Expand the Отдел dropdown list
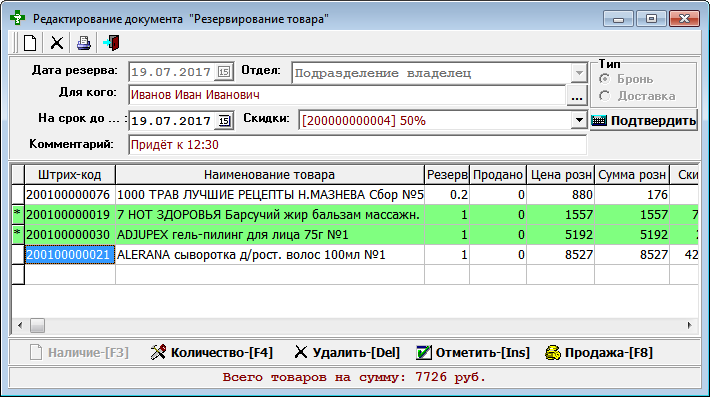The image size is (710, 397). [x=579, y=73]
